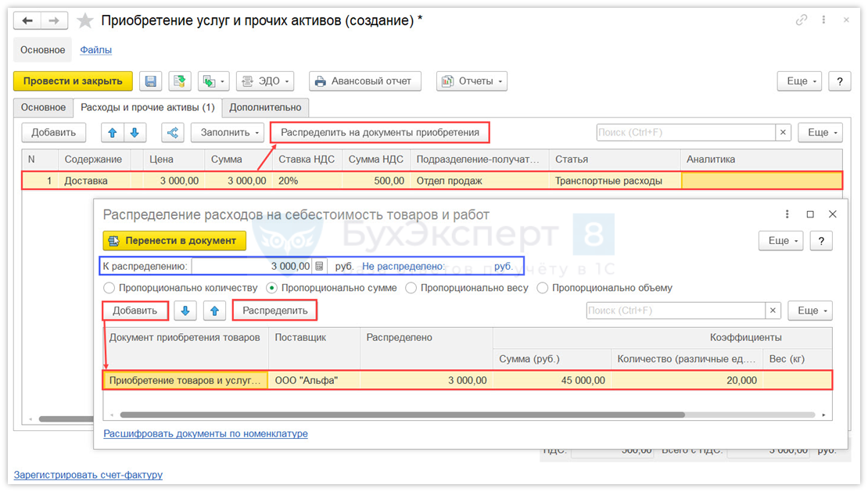
Task: Click the save document diskette icon
Action: click(x=152, y=81)
